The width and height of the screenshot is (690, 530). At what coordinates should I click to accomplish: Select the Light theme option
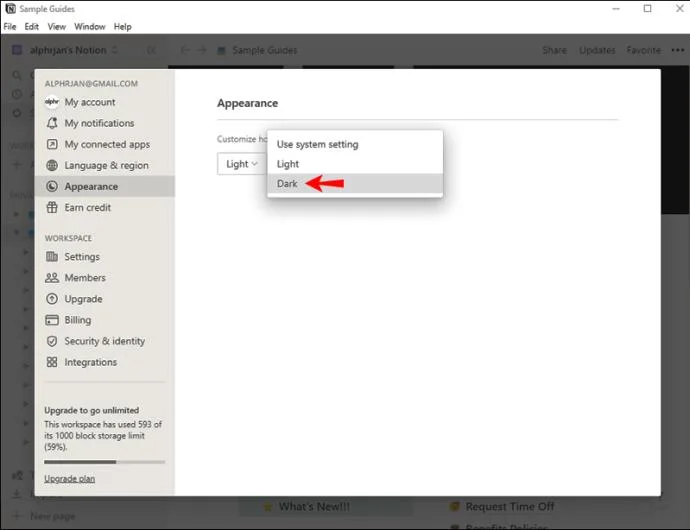(x=355, y=164)
